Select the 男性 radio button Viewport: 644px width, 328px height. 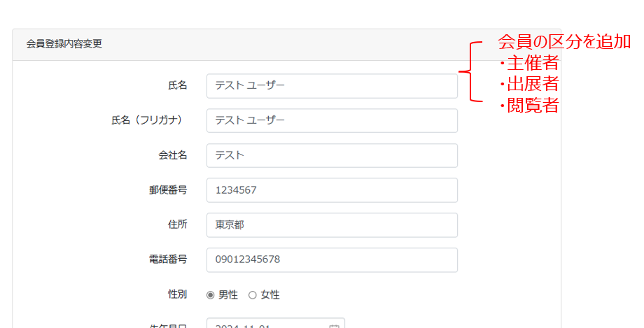211,295
